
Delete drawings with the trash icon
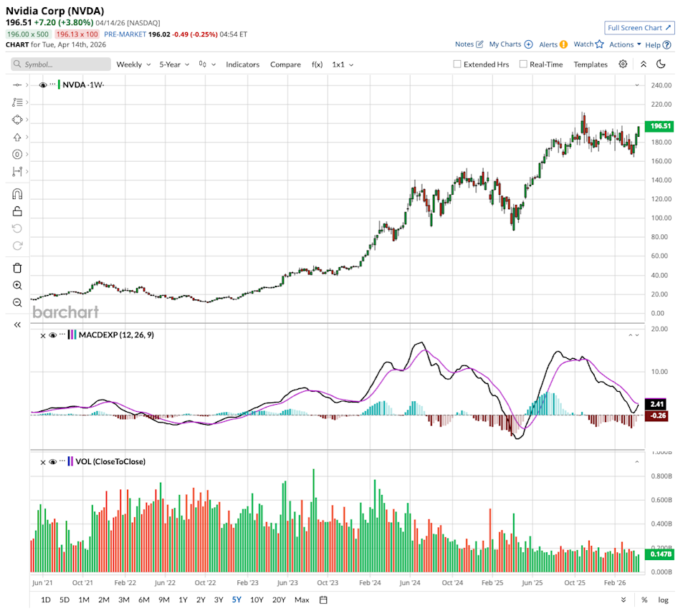(x=17, y=268)
